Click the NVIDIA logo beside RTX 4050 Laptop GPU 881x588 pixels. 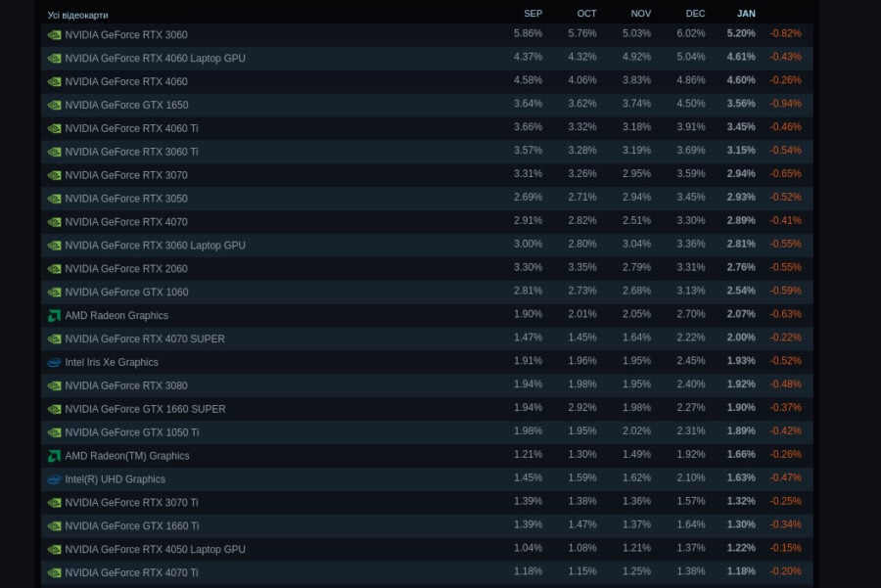pyautogui.click(x=55, y=550)
